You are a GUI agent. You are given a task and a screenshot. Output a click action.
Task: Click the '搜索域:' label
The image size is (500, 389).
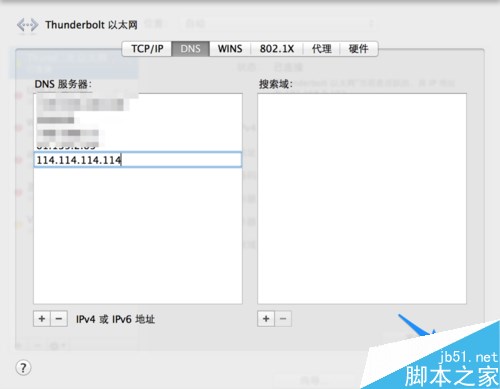tap(276, 84)
